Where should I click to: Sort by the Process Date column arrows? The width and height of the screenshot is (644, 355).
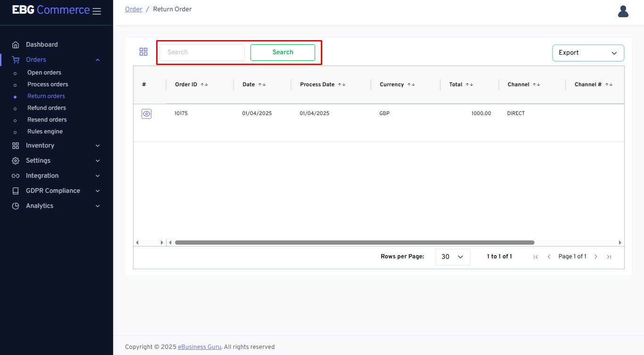pos(342,85)
